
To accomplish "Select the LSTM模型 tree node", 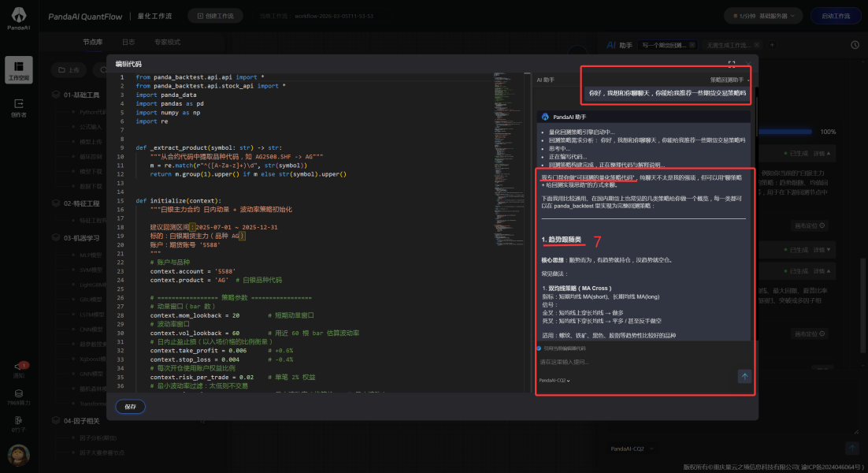I will pyautogui.click(x=91, y=315).
